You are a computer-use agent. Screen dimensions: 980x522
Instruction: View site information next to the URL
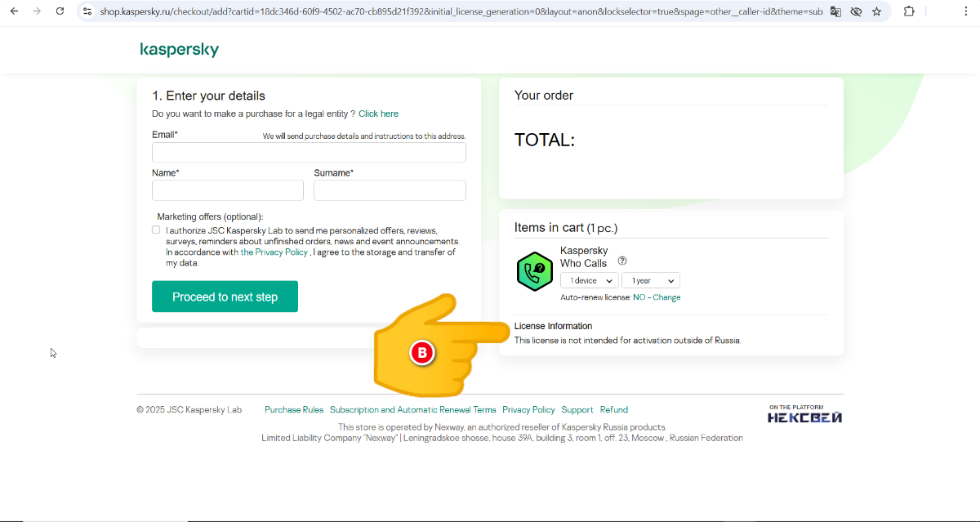pos(87,11)
